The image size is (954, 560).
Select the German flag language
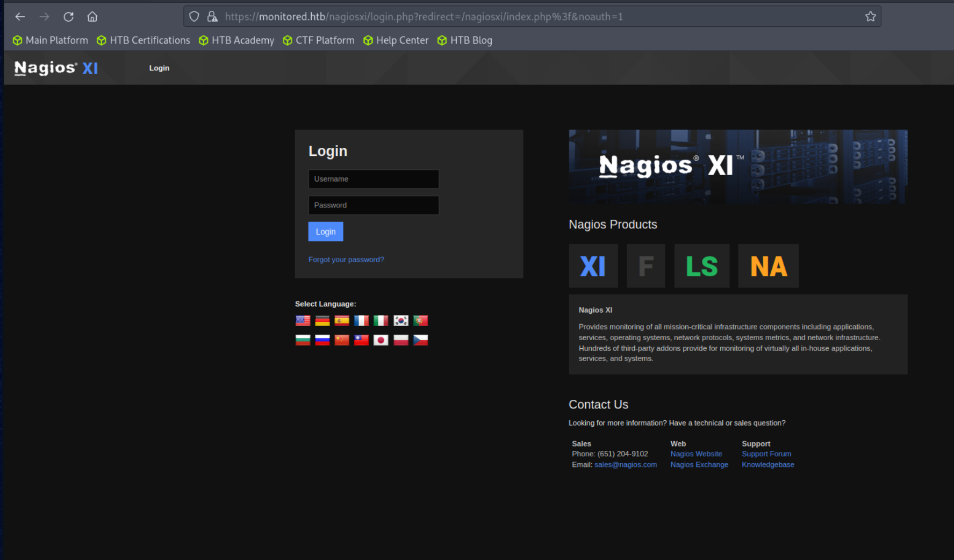322,321
